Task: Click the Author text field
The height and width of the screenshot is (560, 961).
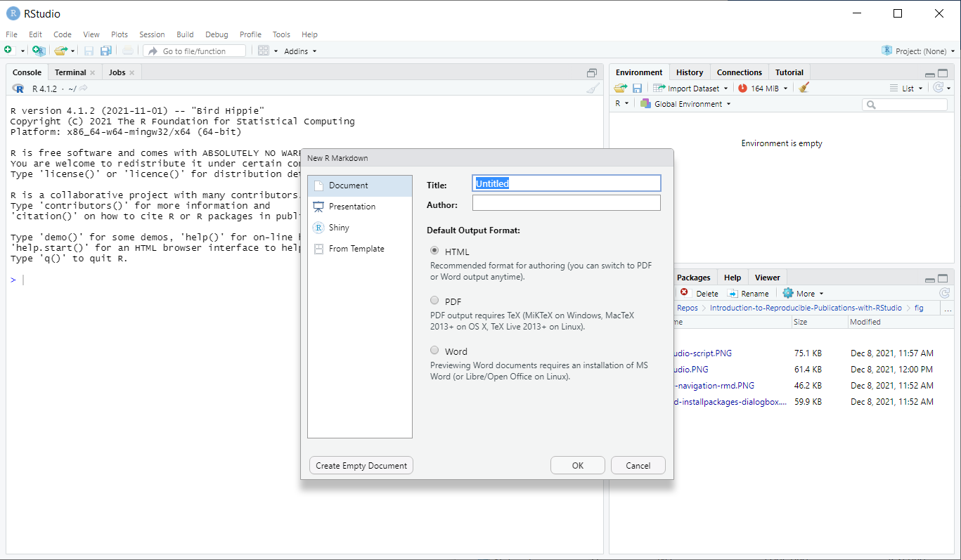Action: (x=567, y=203)
